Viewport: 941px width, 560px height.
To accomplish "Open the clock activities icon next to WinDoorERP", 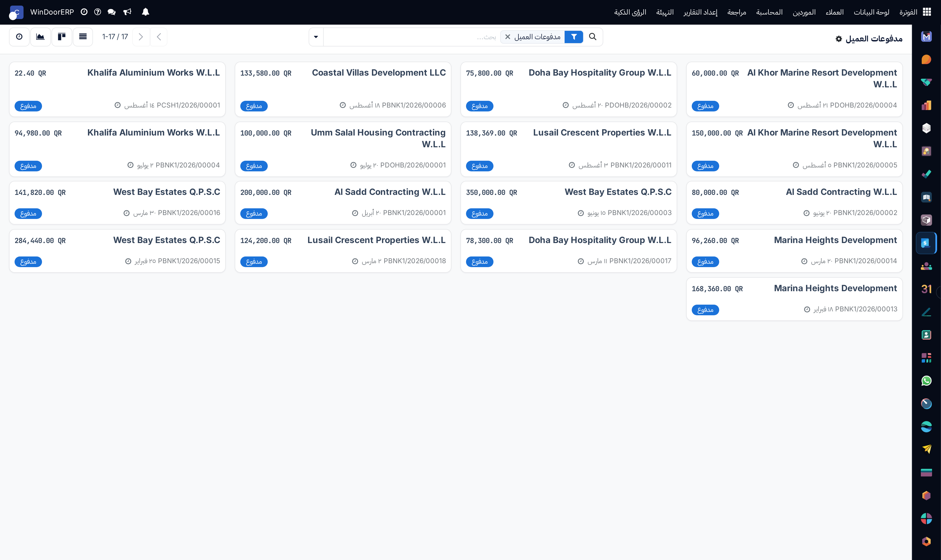I will click(84, 12).
